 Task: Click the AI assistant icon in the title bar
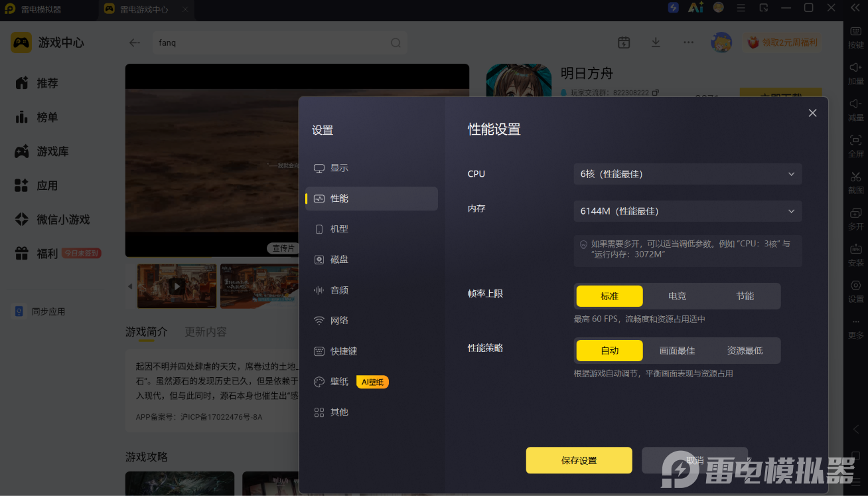pyautogui.click(x=695, y=8)
